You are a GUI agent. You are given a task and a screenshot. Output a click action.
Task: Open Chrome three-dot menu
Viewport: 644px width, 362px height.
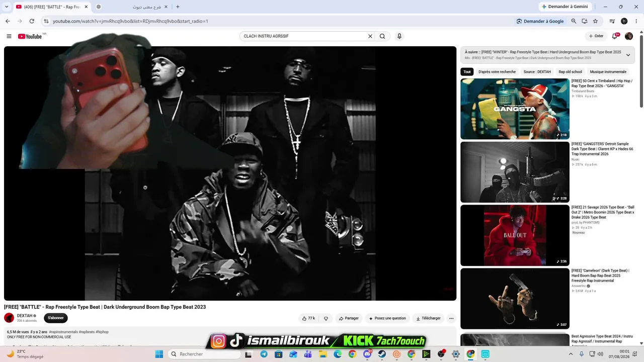[x=636, y=21]
